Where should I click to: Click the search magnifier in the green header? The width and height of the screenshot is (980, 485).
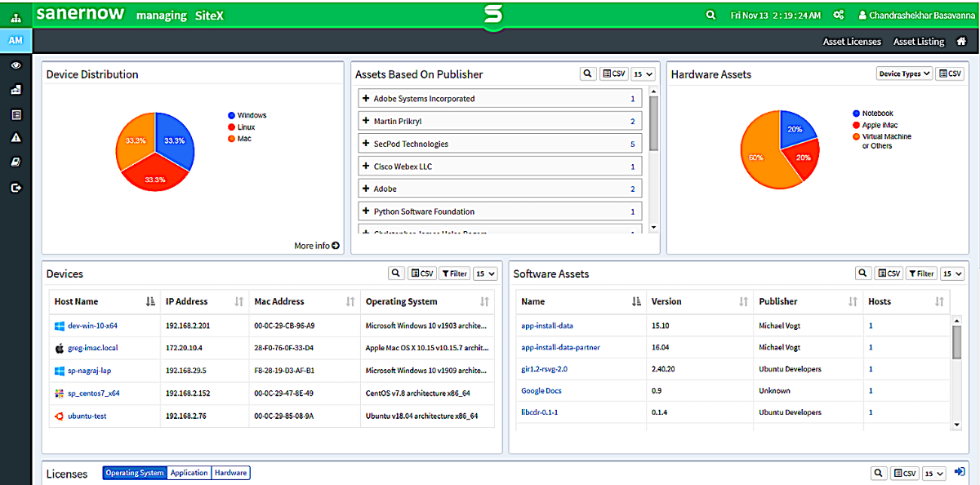click(x=711, y=16)
